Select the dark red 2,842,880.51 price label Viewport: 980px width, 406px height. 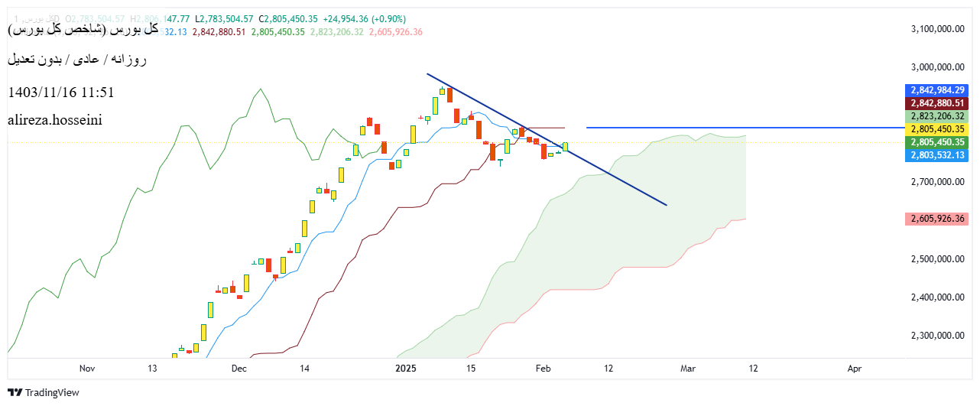click(x=936, y=103)
